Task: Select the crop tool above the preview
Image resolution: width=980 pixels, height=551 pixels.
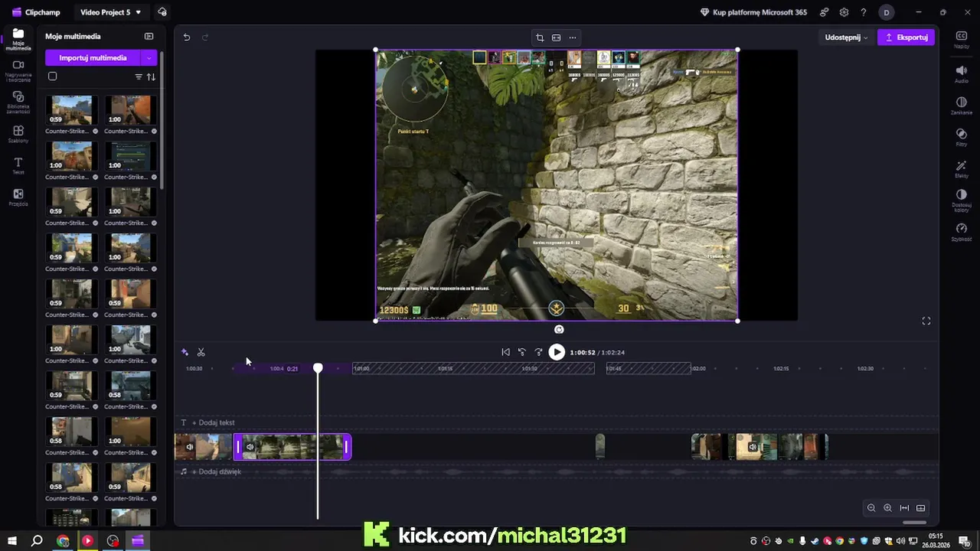Action: click(x=540, y=37)
